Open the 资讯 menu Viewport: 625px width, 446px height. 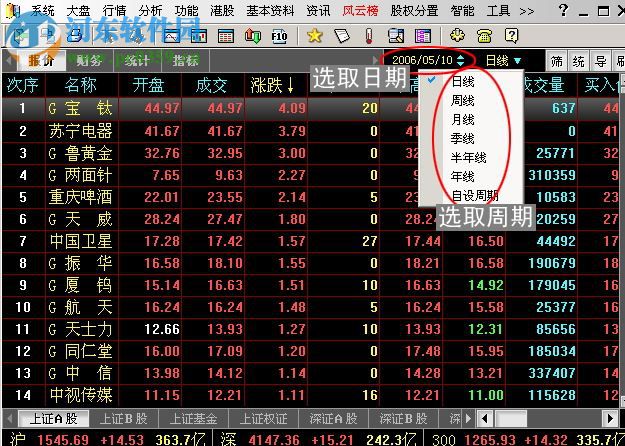(x=318, y=10)
